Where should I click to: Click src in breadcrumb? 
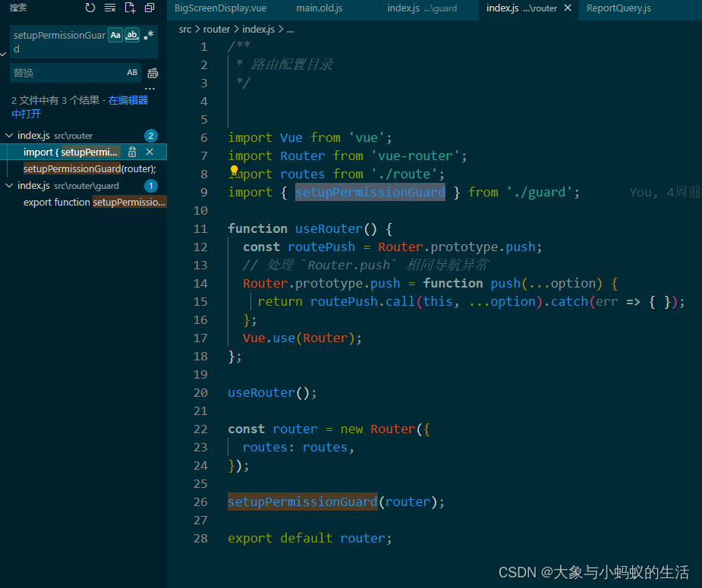click(x=185, y=30)
